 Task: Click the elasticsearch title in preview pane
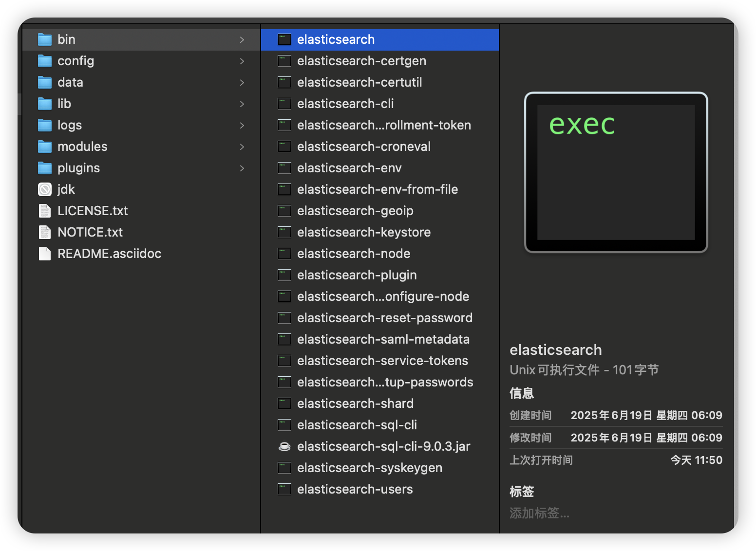click(x=556, y=350)
